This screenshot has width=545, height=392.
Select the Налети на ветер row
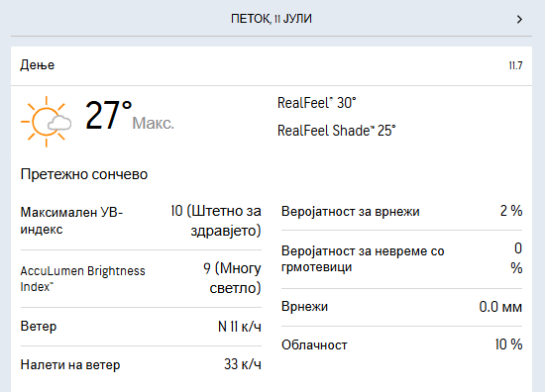141,364
